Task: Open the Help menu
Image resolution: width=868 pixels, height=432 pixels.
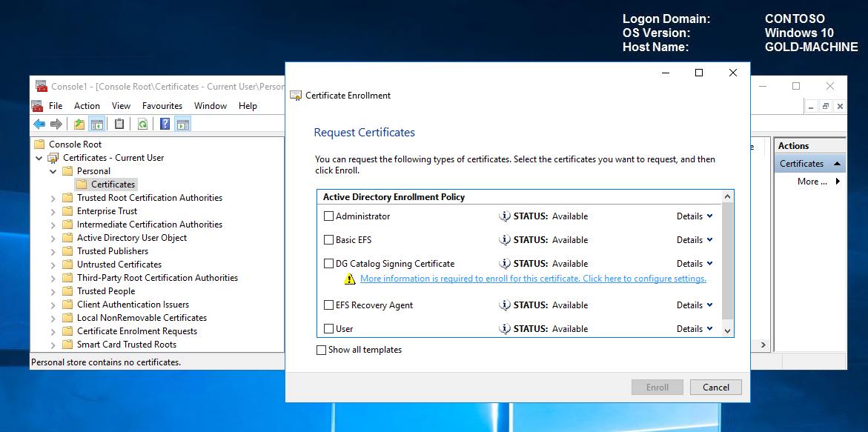Action: [x=248, y=106]
